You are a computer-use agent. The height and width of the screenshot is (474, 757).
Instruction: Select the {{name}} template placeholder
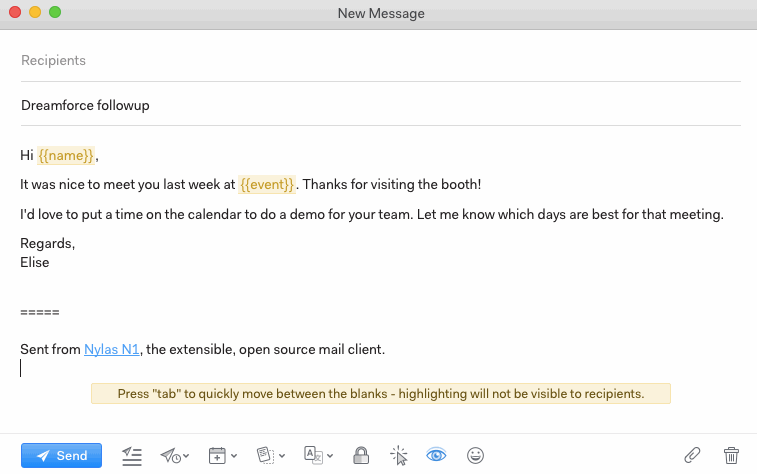66,155
